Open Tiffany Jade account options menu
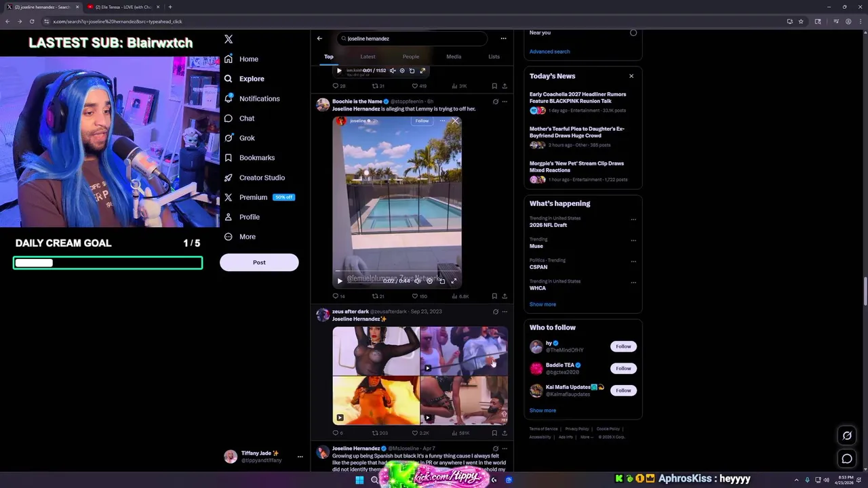This screenshot has height=488, width=868. coord(300,457)
